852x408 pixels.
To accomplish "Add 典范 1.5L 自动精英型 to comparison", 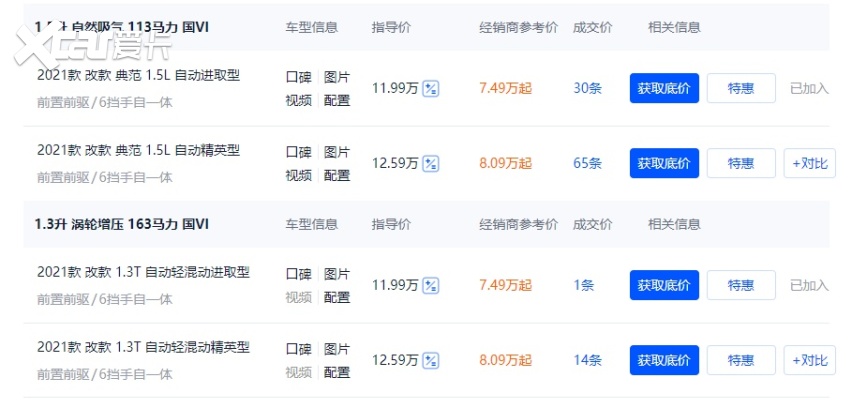I will pos(810,163).
